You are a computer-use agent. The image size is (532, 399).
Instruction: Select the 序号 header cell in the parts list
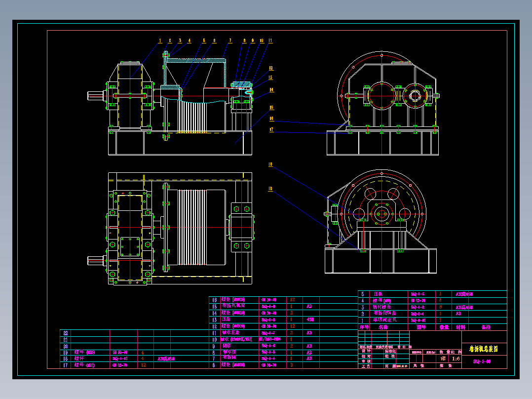point(364,327)
